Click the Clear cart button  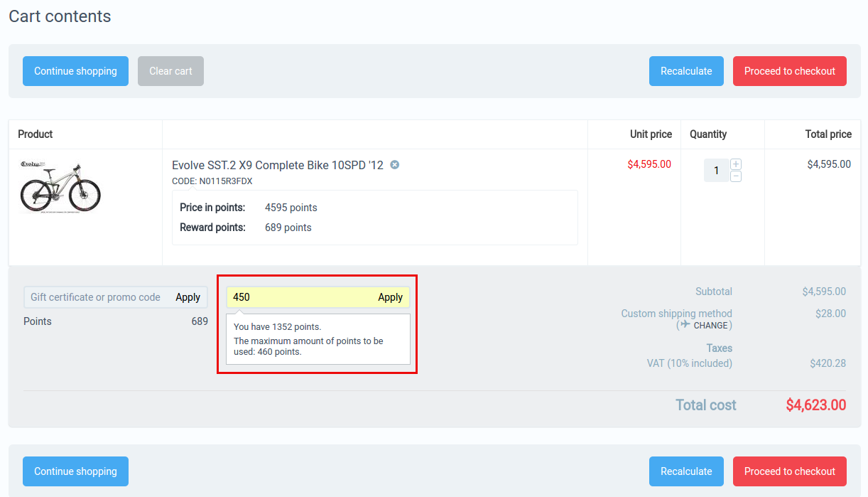click(x=170, y=71)
